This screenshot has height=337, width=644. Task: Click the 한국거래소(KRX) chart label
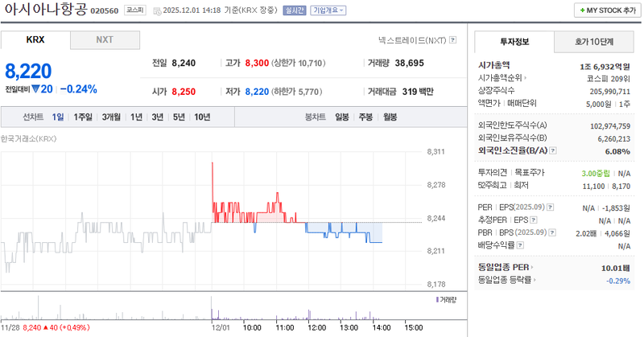pyautogui.click(x=28, y=138)
